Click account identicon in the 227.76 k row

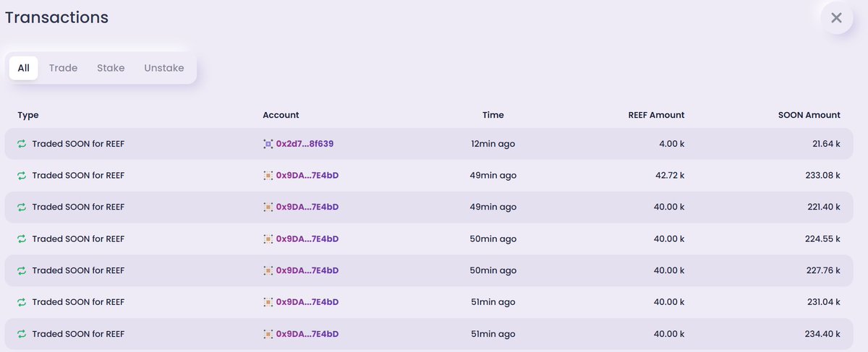(268, 270)
